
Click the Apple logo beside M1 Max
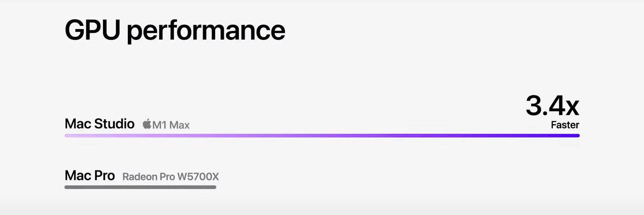[x=147, y=124]
